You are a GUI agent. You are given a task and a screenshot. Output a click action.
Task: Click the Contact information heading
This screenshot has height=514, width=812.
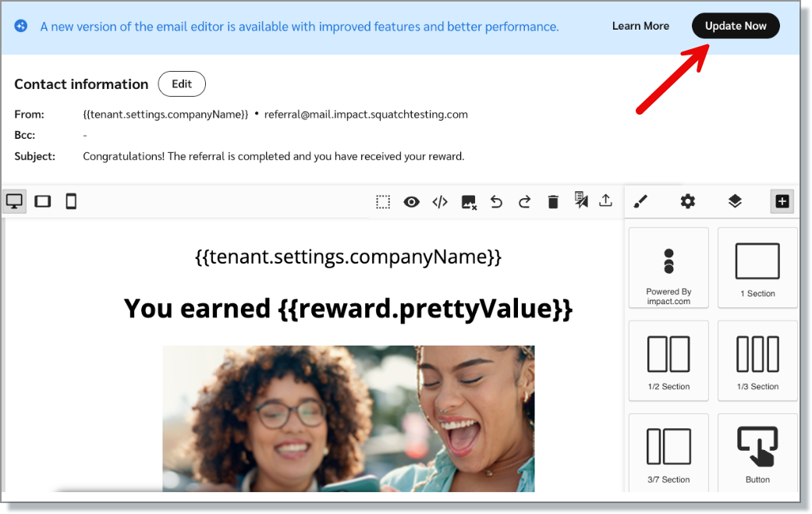point(81,84)
